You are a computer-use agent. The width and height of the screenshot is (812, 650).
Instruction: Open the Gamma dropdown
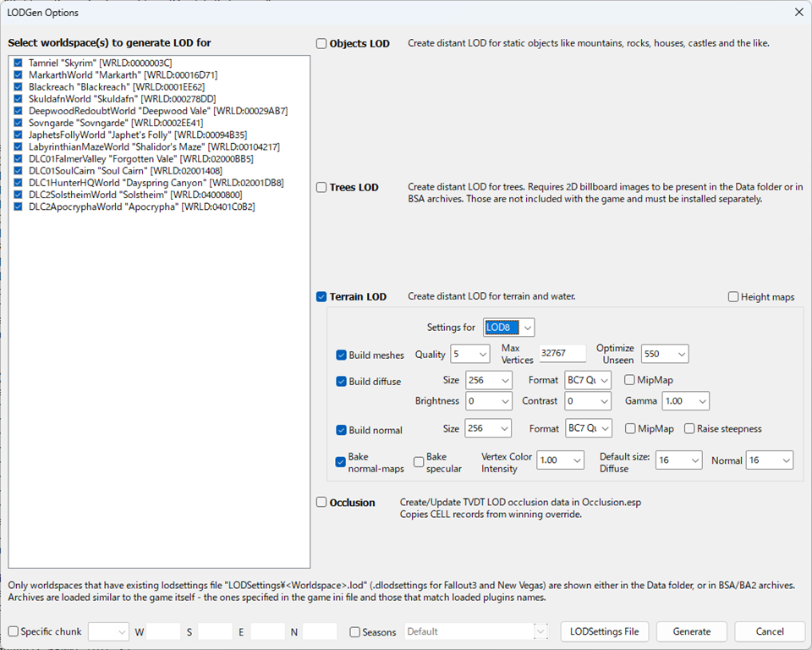[x=686, y=400]
